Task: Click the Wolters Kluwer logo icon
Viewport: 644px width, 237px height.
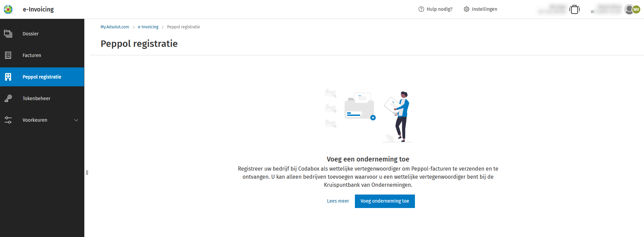Action: coord(8,9)
